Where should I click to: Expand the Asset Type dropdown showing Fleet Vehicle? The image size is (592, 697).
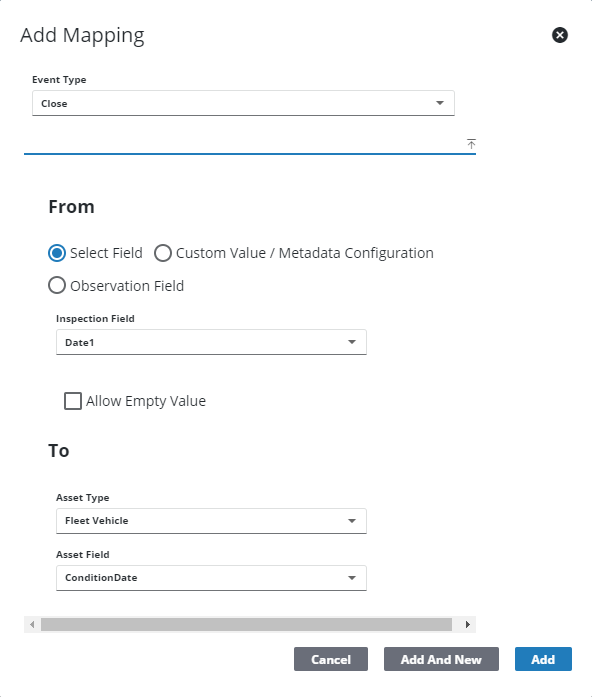(x=211, y=521)
